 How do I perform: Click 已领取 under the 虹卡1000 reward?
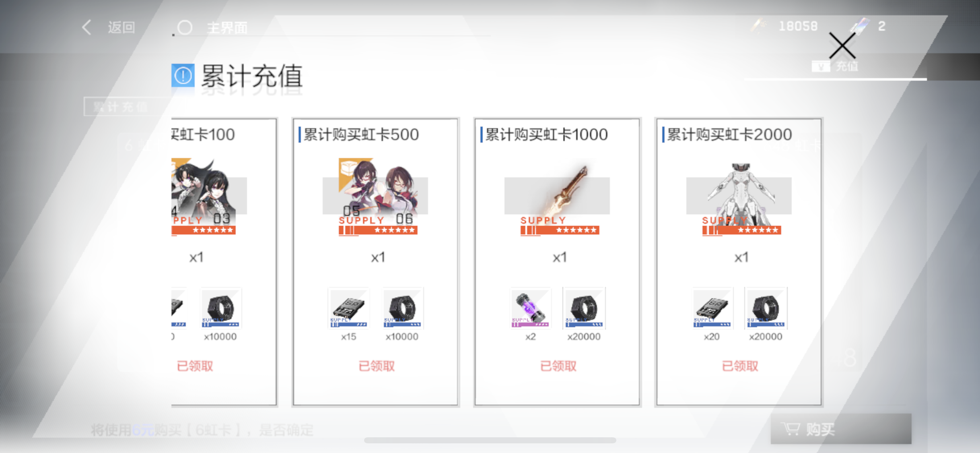558,366
